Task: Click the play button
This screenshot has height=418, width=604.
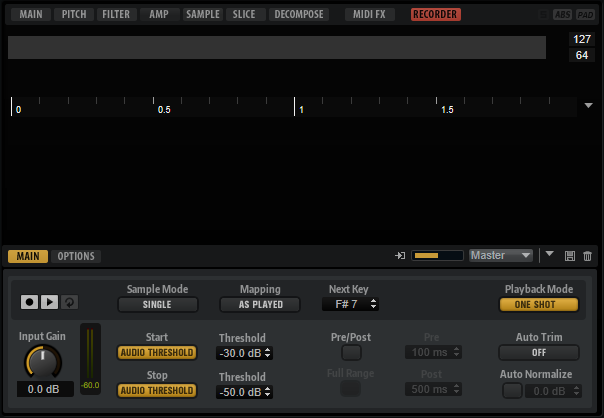Action: tap(49, 302)
